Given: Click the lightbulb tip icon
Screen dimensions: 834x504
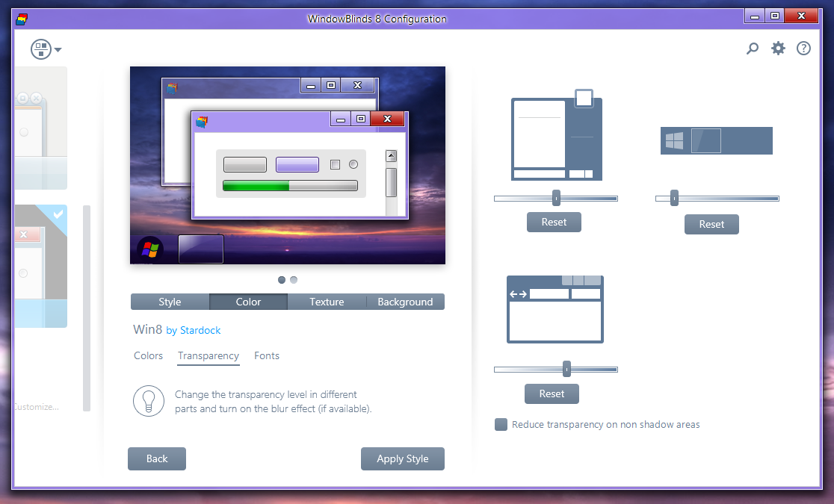Looking at the screenshot, I should 149,401.
